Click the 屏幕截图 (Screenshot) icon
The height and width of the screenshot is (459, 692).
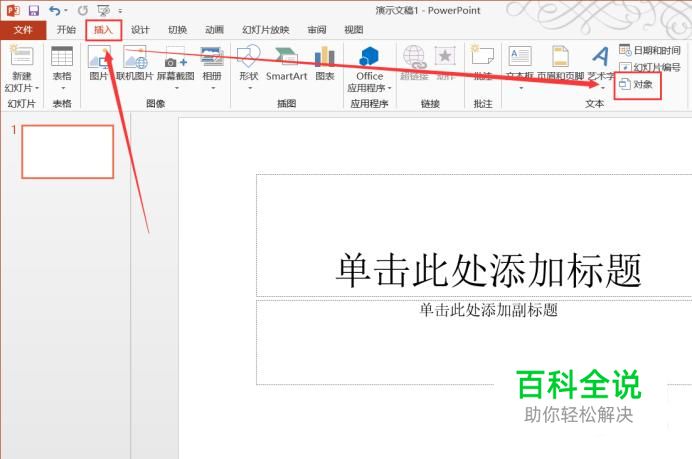176,57
